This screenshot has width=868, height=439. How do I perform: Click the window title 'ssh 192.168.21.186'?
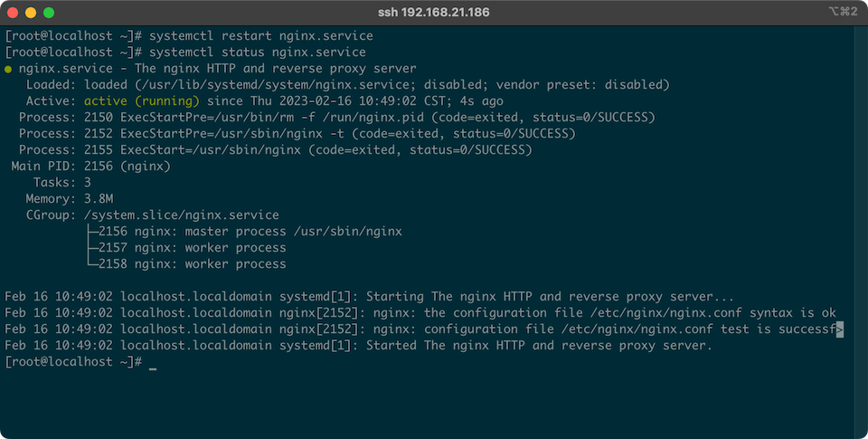pos(433,12)
